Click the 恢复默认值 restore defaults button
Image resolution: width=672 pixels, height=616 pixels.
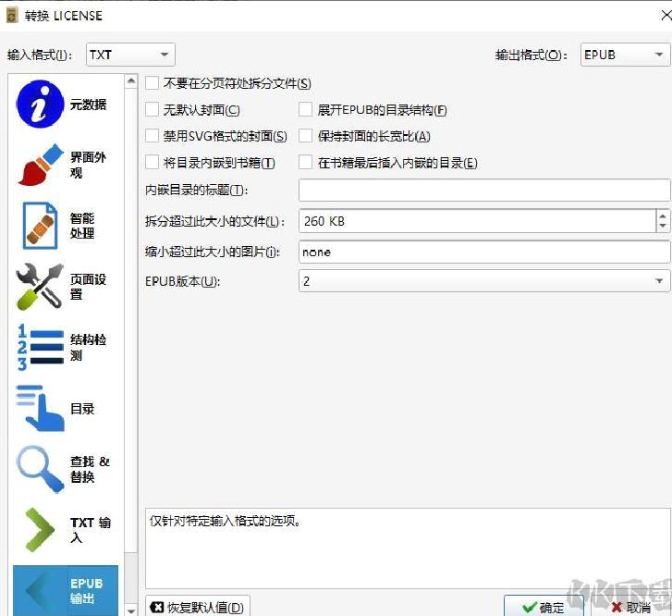(198, 607)
